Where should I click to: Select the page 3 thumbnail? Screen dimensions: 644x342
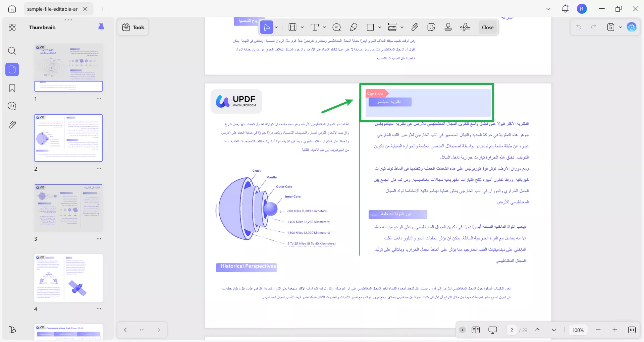tap(68, 208)
